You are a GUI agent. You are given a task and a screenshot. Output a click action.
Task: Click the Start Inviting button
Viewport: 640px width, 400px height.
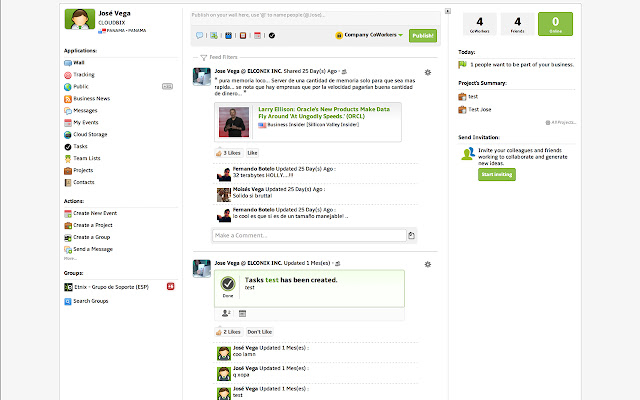[497, 174]
